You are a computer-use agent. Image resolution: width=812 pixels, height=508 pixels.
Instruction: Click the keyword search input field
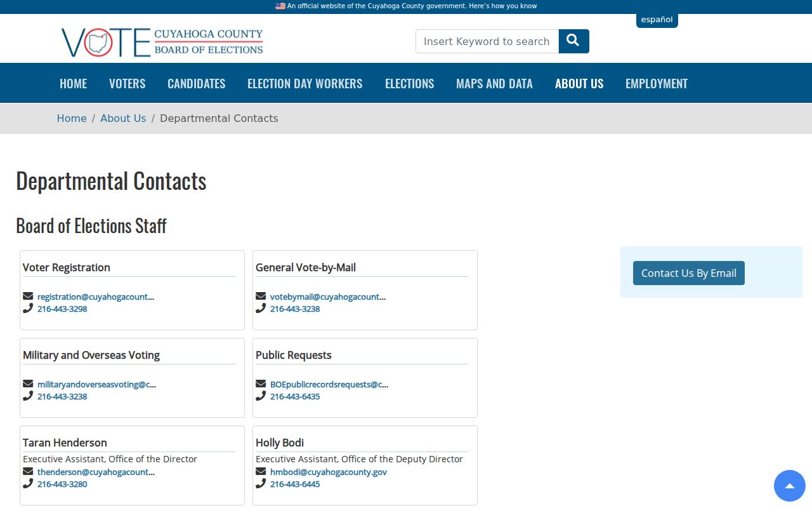(487, 41)
